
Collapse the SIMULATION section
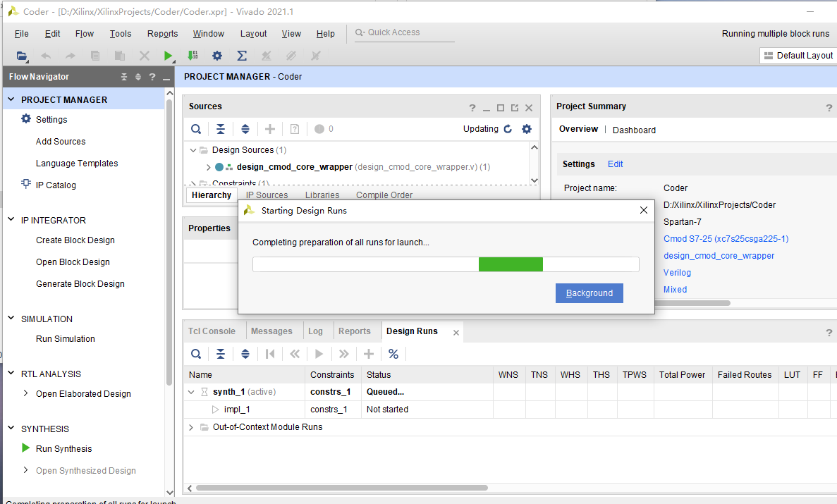(x=11, y=318)
